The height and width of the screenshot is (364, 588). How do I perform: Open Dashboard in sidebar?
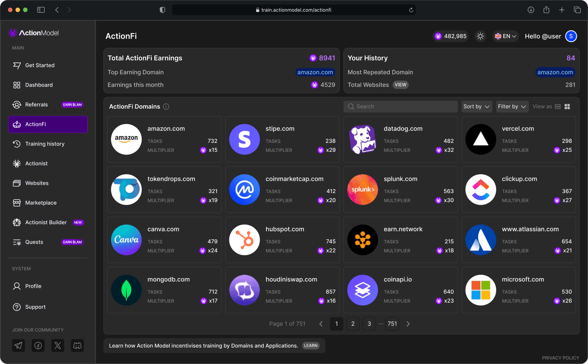(48, 85)
